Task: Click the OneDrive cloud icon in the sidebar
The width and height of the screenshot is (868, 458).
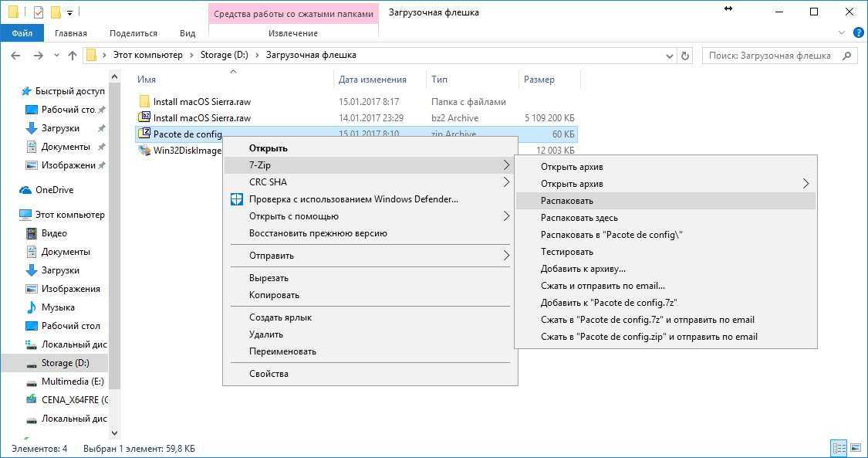Action: point(25,190)
